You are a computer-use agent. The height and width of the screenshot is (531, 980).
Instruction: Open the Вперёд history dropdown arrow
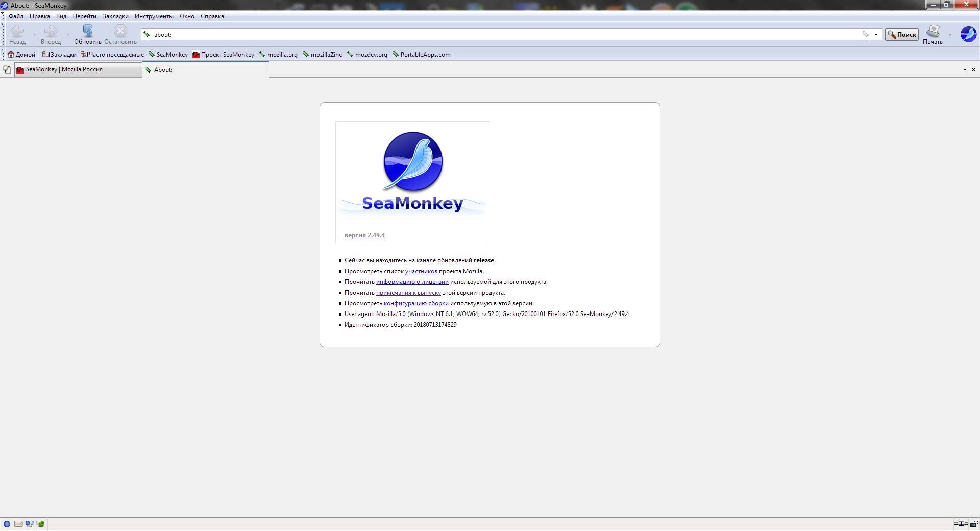(x=68, y=35)
